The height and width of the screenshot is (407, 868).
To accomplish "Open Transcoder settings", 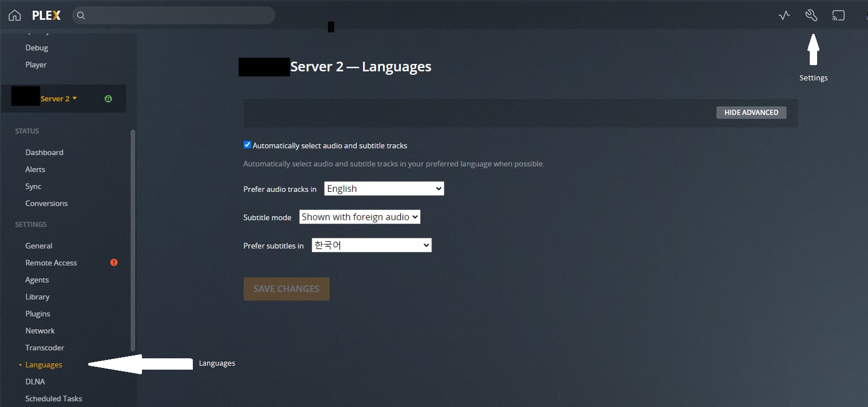I will [45, 348].
